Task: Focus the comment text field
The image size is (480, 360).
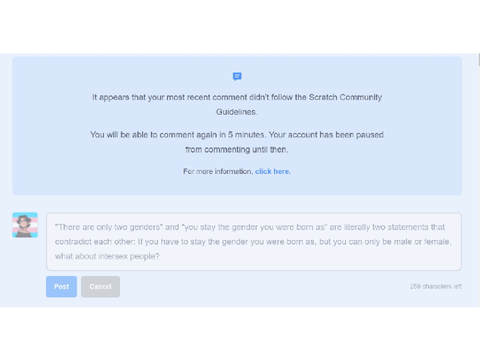Action: pyautogui.click(x=254, y=242)
